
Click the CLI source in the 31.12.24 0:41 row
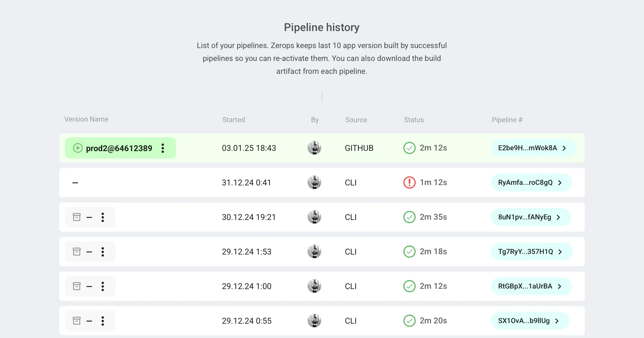351,182
